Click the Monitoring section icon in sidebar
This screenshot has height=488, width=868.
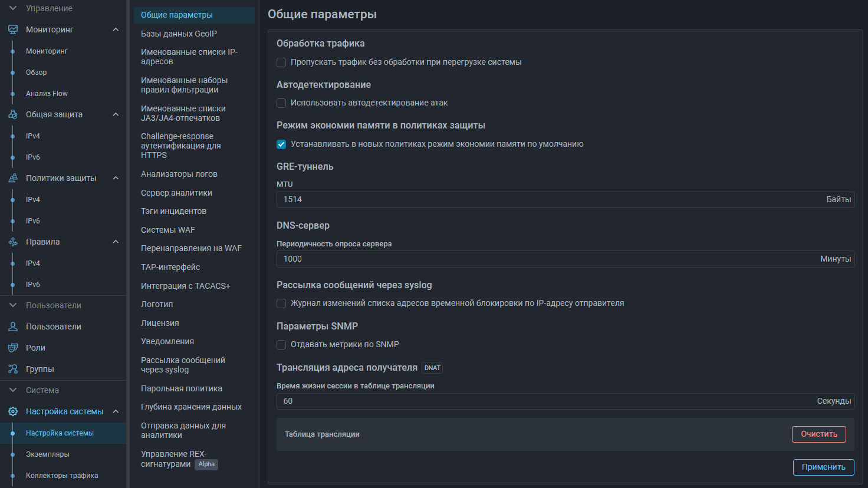pos(13,29)
